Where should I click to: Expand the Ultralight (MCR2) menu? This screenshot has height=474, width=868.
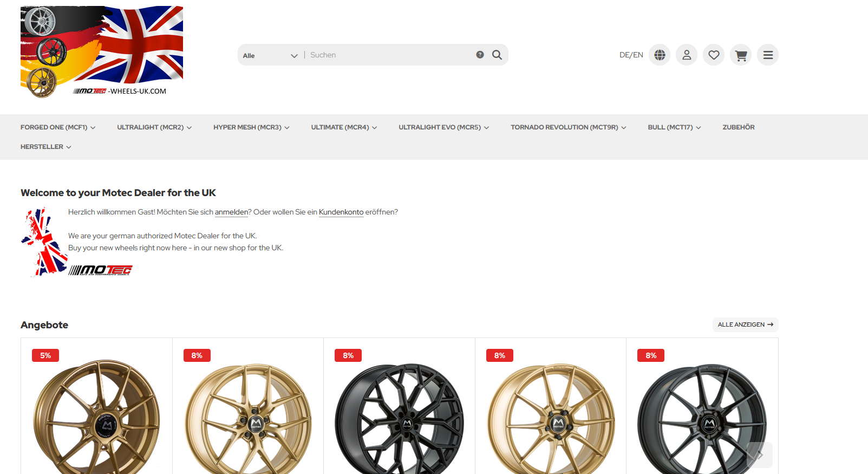click(x=154, y=127)
